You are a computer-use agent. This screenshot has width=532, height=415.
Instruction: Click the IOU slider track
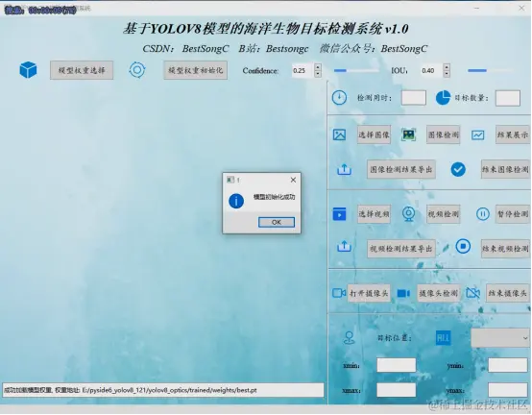(490, 70)
